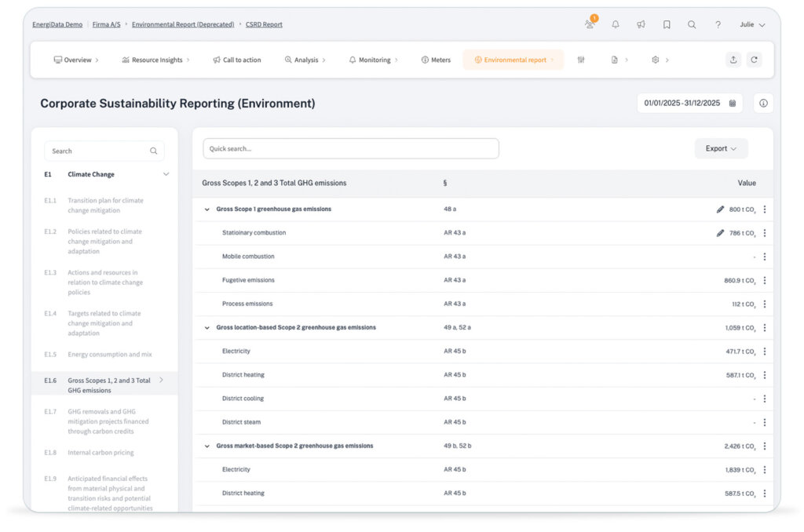Focus the Quick search field
This screenshot has width=804, height=532.
(x=351, y=148)
